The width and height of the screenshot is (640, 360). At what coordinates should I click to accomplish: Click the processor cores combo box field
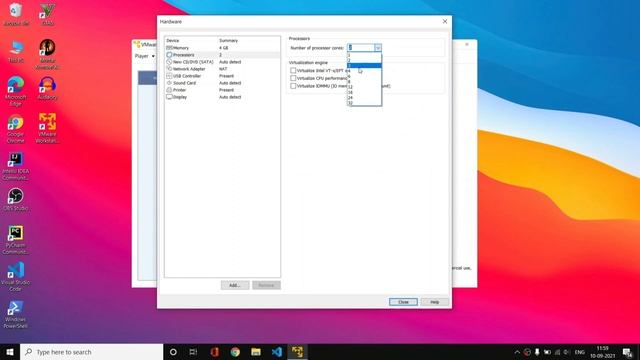[361, 48]
